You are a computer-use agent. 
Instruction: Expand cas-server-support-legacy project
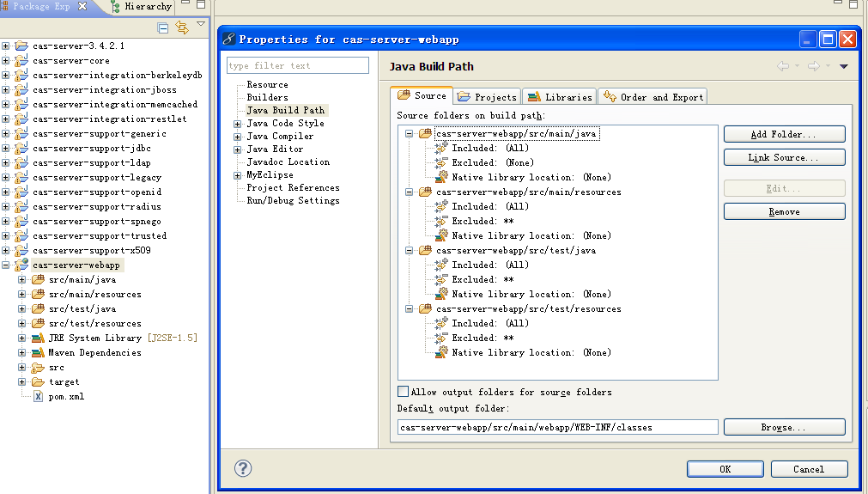click(x=5, y=177)
